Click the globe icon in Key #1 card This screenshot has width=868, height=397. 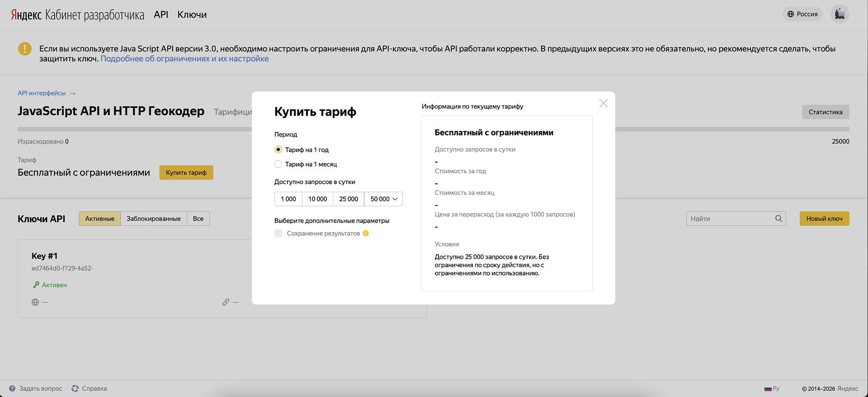point(35,302)
